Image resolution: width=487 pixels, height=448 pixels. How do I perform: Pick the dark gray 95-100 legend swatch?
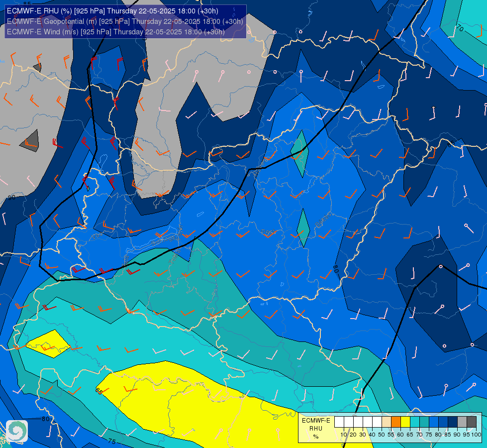[472, 422]
